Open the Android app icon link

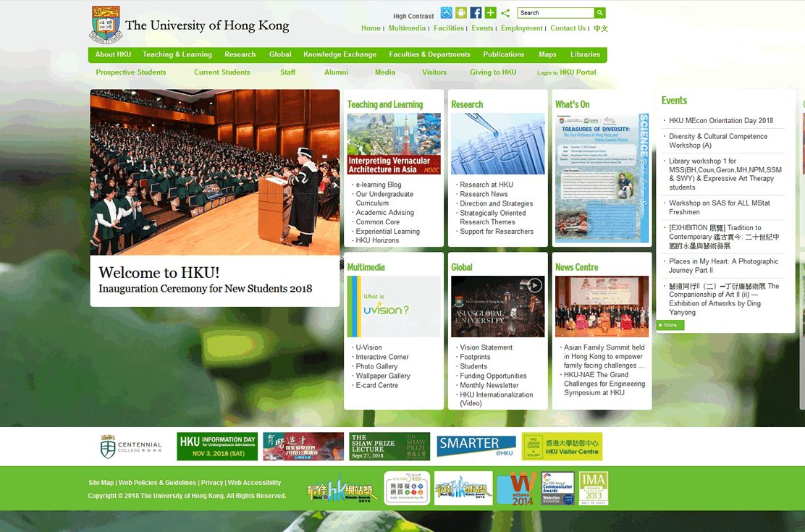(x=461, y=13)
